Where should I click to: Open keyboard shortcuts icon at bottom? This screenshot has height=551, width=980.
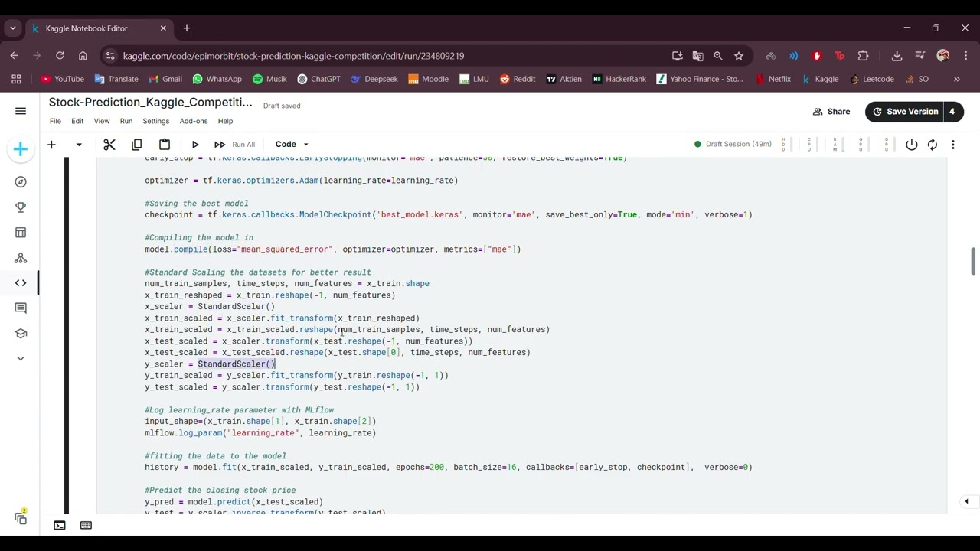[x=86, y=526]
